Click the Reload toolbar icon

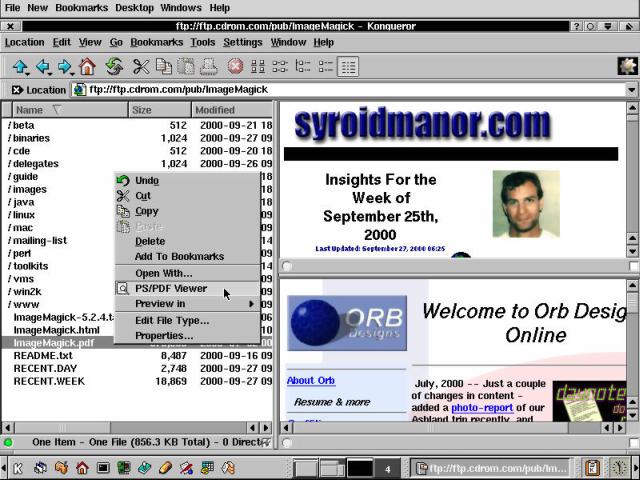tap(114, 67)
